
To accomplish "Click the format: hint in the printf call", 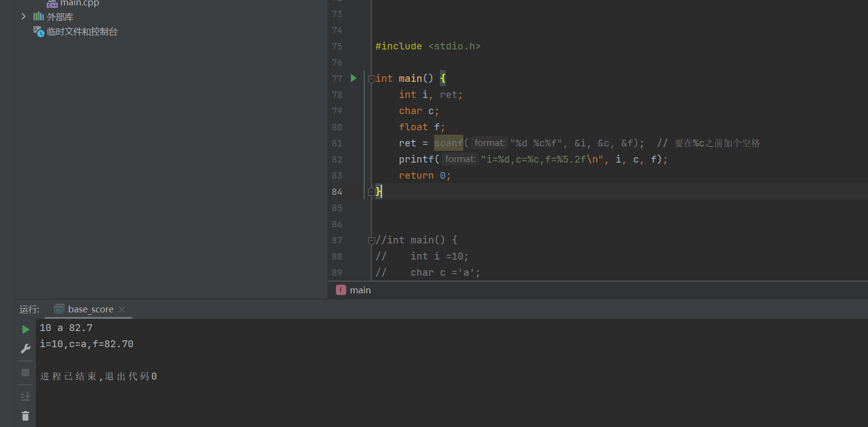I will (460, 159).
